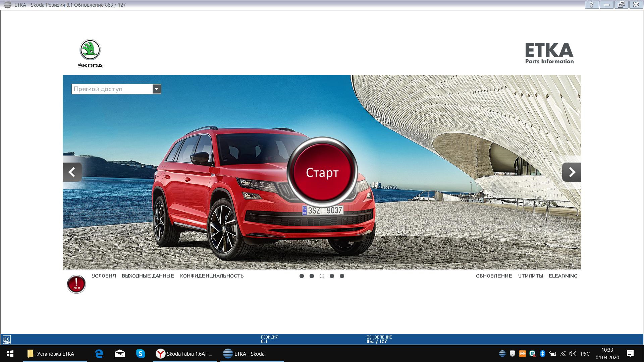Expand the Прямой доступ dropdown arrow

click(x=157, y=89)
